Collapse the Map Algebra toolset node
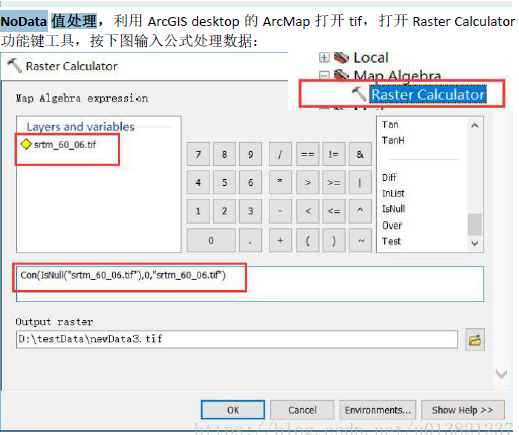The width and height of the screenshot is (519, 435). coord(324,75)
